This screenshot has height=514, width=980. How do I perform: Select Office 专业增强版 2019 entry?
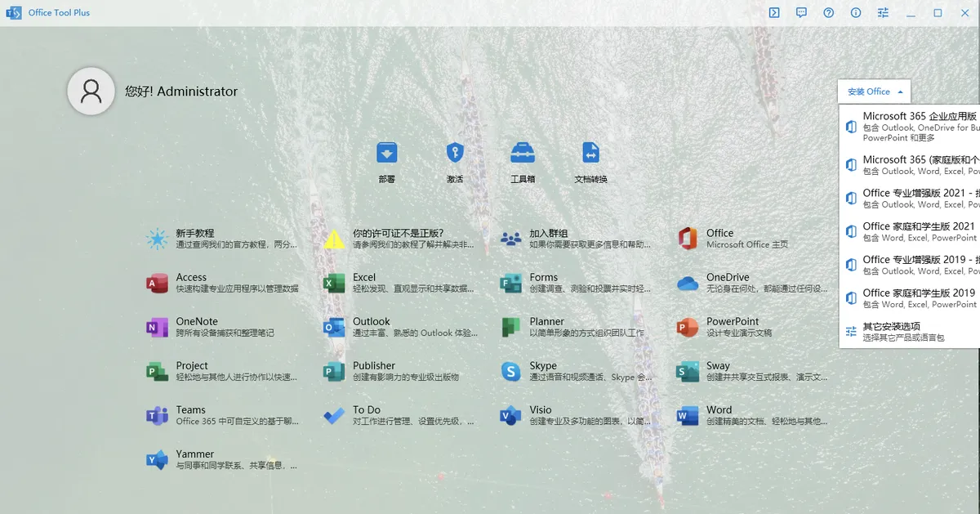point(905,266)
